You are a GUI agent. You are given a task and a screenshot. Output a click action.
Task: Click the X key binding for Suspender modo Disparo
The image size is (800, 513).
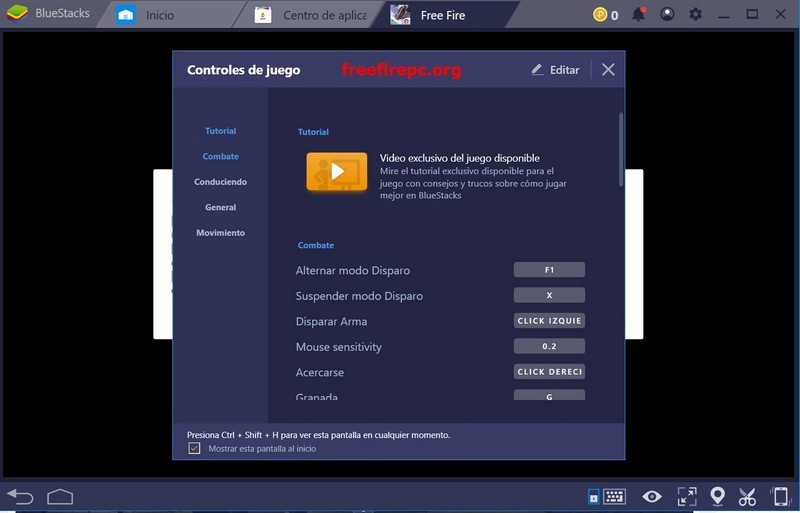[549, 295]
